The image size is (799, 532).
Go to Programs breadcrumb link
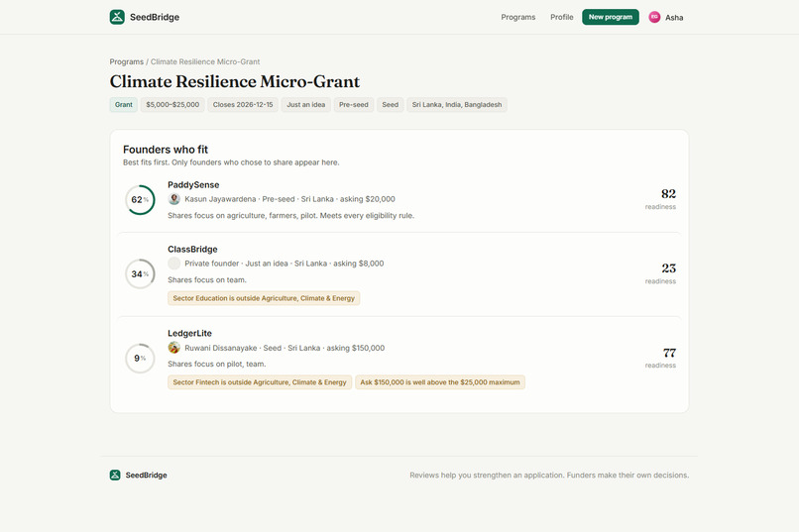[x=126, y=61]
